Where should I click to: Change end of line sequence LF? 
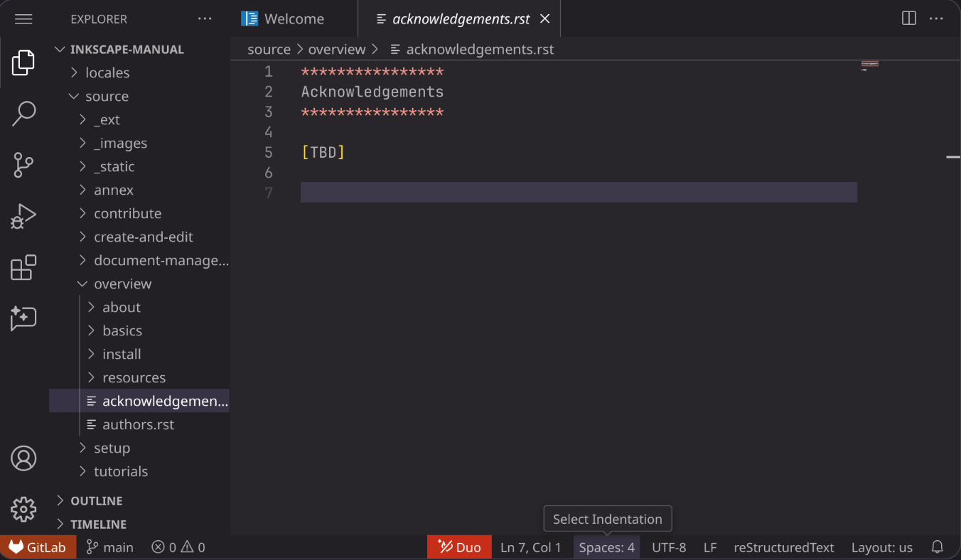tap(710, 547)
